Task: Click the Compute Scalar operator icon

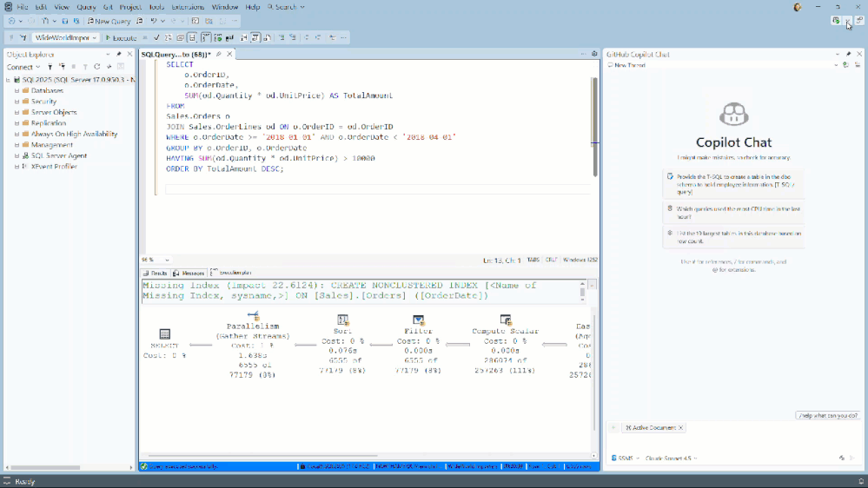Action: [x=505, y=320]
